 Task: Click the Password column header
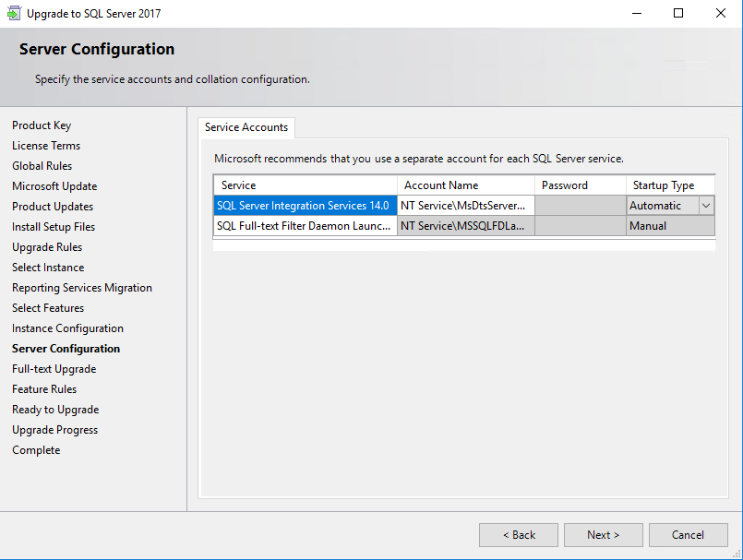581,185
